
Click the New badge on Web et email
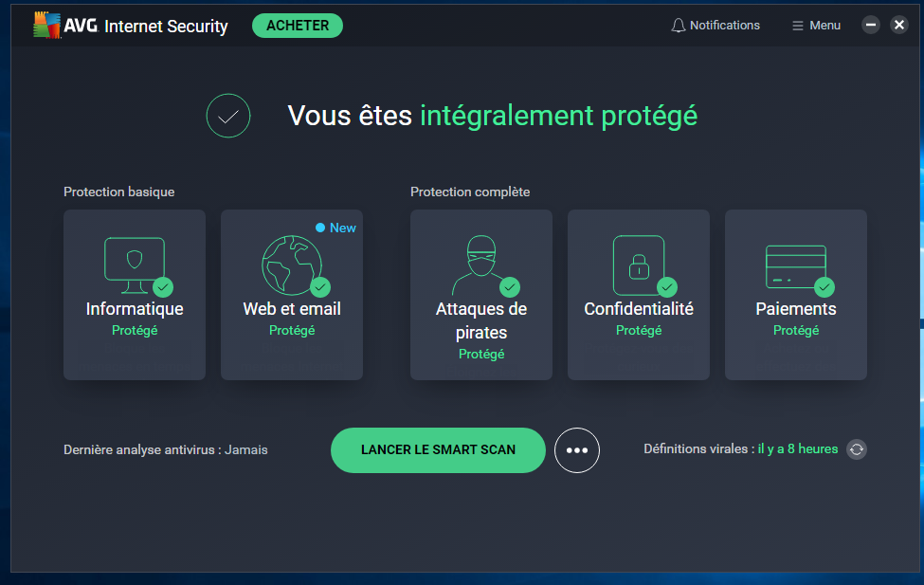335,228
